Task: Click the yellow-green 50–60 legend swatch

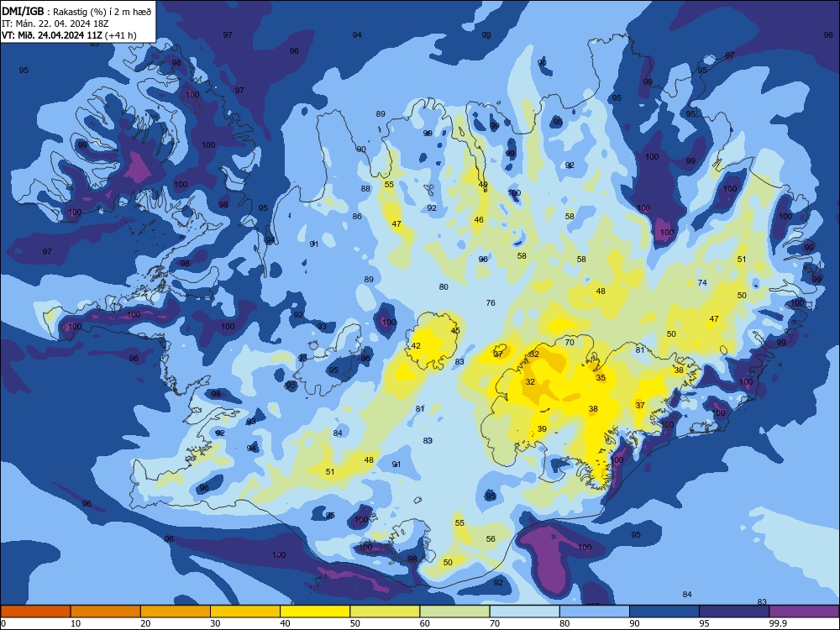Action: (386, 612)
